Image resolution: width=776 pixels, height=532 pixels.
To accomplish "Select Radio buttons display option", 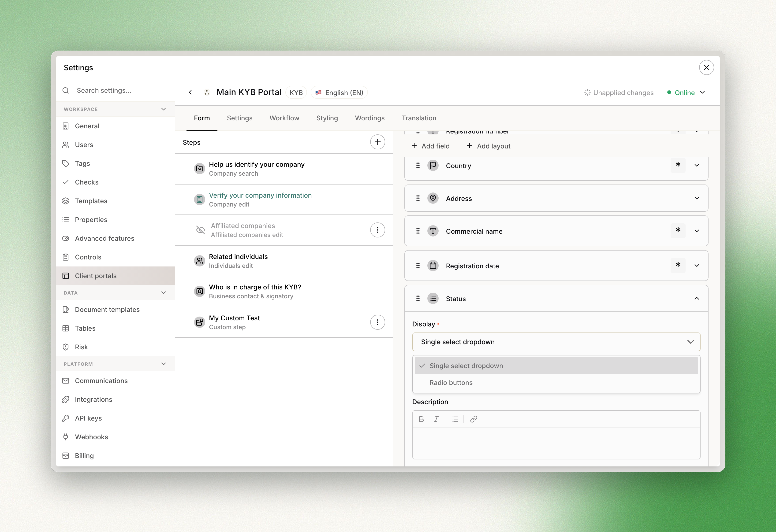I will (556, 382).
